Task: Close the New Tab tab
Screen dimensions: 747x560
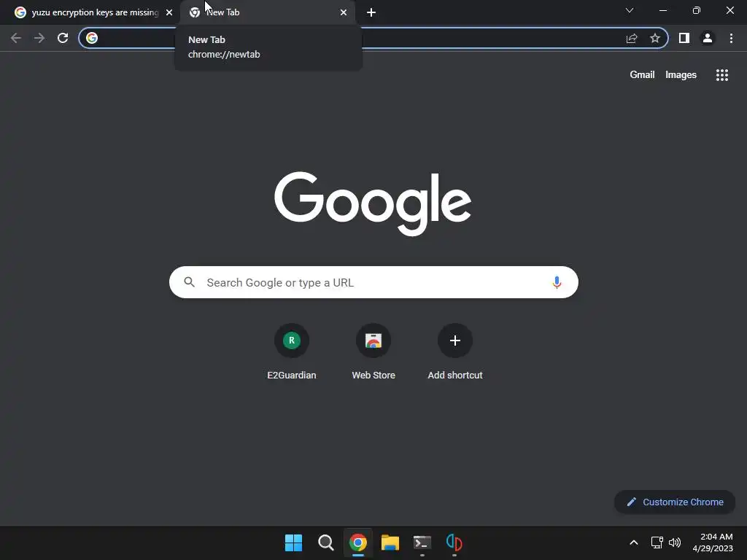Action: click(344, 12)
